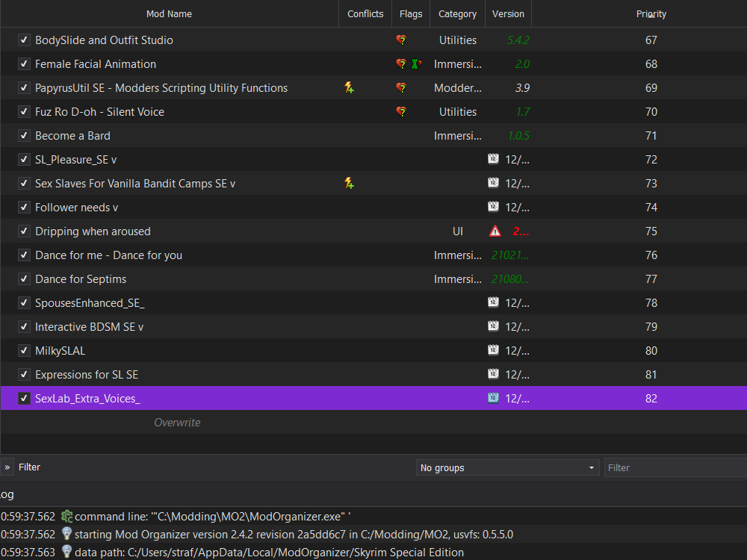This screenshot has width=747, height=560.
Task: Click the green chess flag icon on Female Facial Animation
Action: pyautogui.click(x=416, y=63)
